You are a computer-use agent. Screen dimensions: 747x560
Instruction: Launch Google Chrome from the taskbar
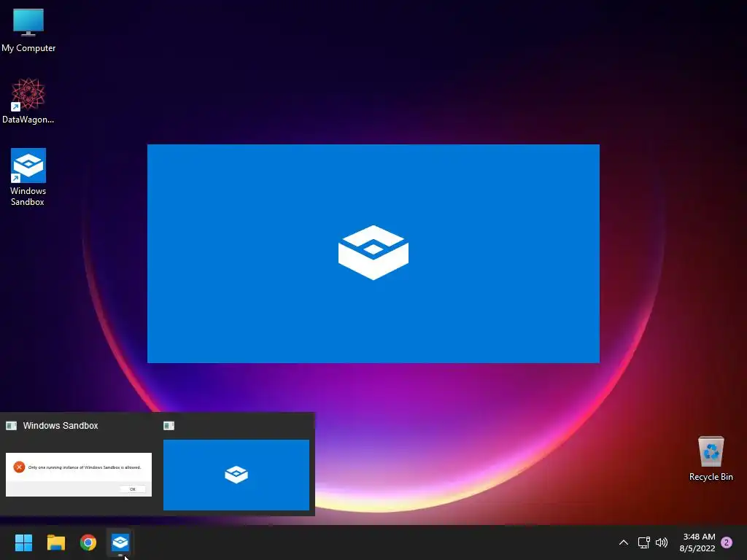[x=88, y=542]
